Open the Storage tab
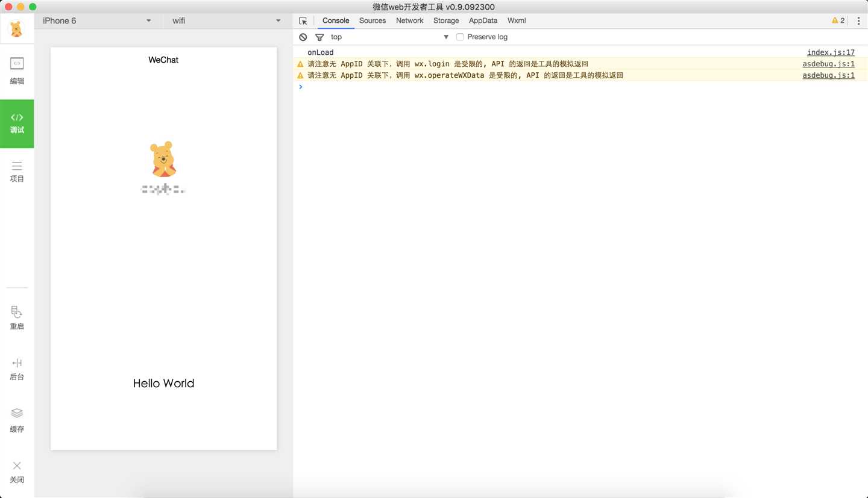868x498 pixels. coord(446,20)
